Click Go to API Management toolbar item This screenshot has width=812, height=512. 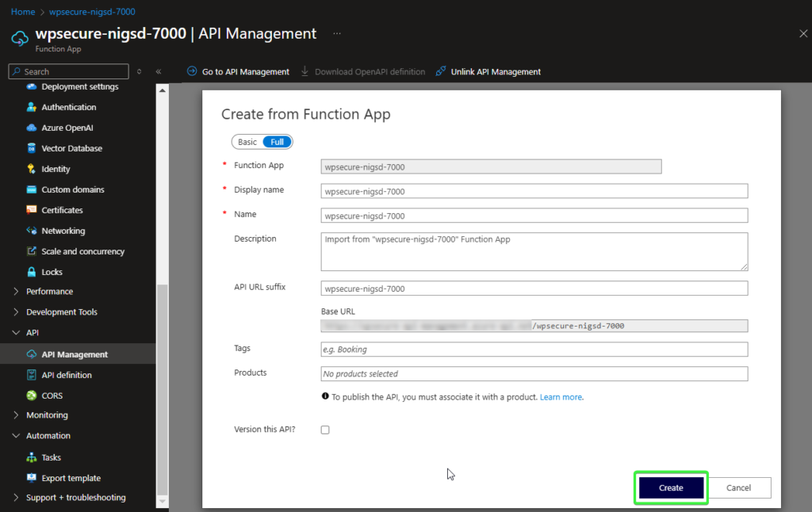pos(238,71)
